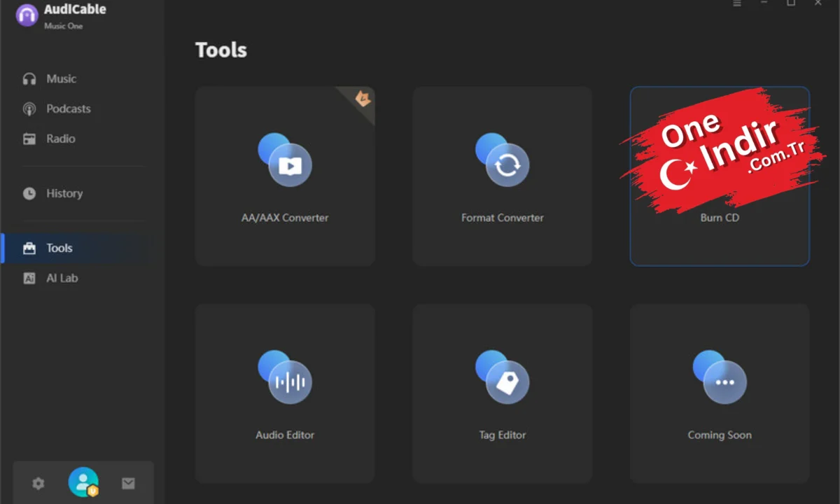Click the AI Lab icon

pyautogui.click(x=29, y=279)
